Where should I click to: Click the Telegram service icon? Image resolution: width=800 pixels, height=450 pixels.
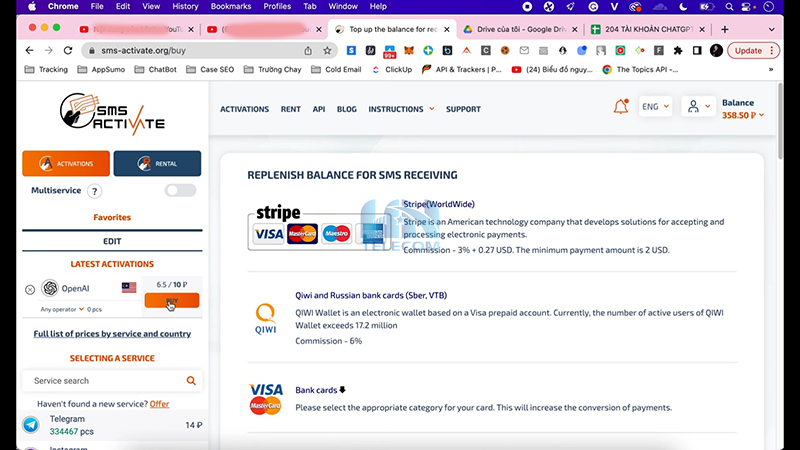click(32, 425)
